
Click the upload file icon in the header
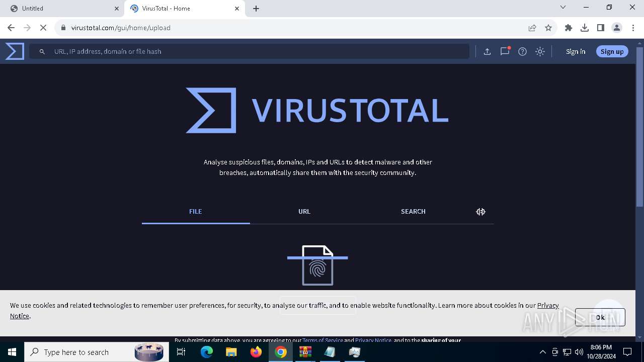click(x=487, y=51)
